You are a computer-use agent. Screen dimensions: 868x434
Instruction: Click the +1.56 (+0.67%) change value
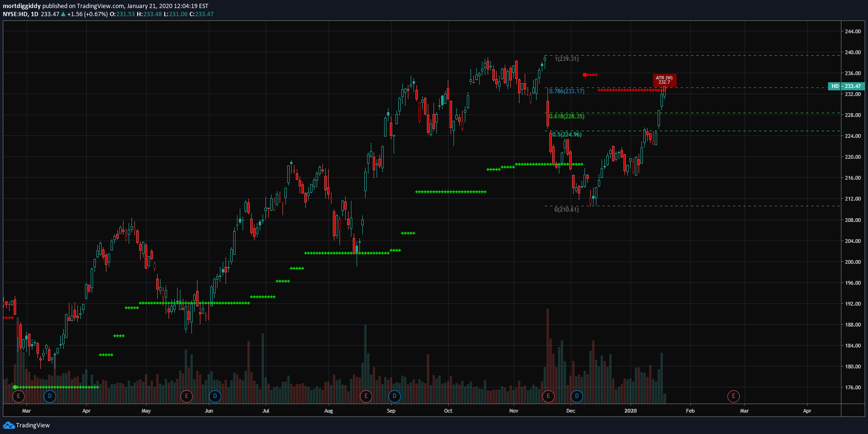[x=87, y=14]
